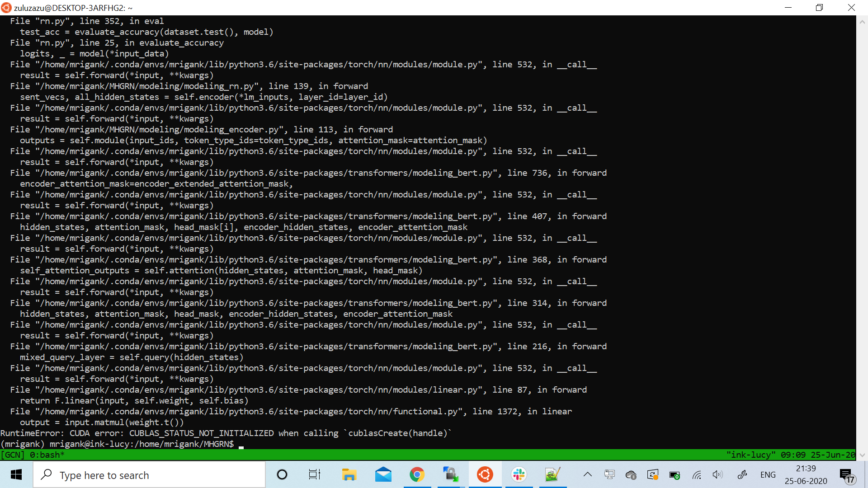This screenshot has width=868, height=488.
Task: Click 'logits, _ = model(*input_data)' line
Action: click(x=94, y=54)
